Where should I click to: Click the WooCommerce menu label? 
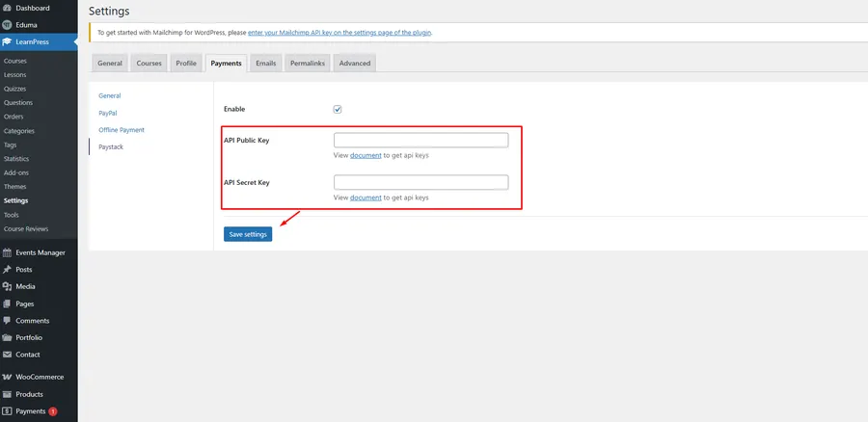click(40, 378)
